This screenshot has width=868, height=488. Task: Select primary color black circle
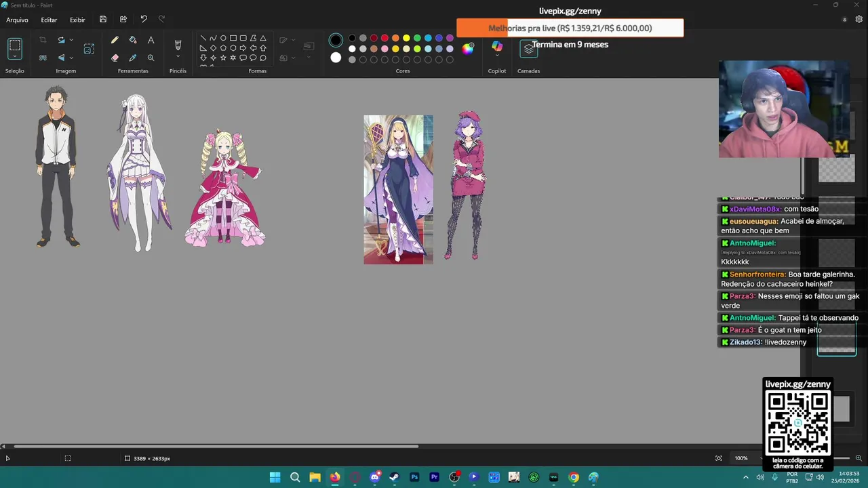(336, 41)
